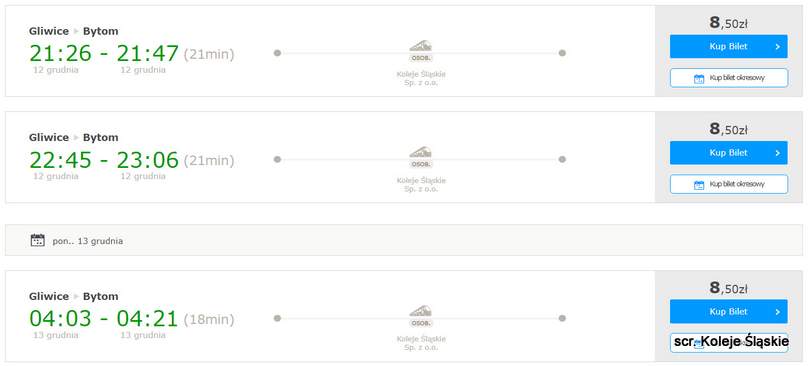Click Koleje Śląskie carrier label on 22:45 connection
810x366 pixels.
click(420, 185)
